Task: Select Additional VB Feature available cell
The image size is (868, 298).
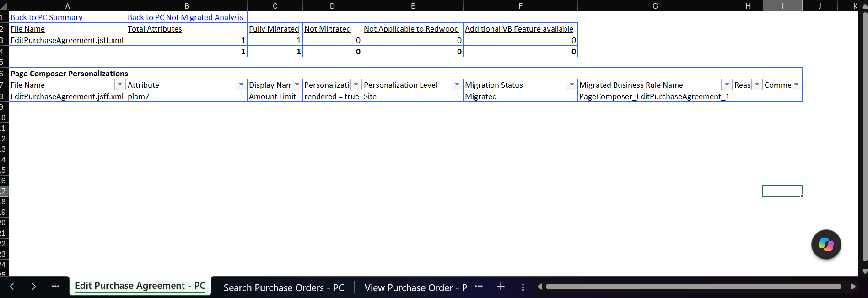Action: click(520, 29)
